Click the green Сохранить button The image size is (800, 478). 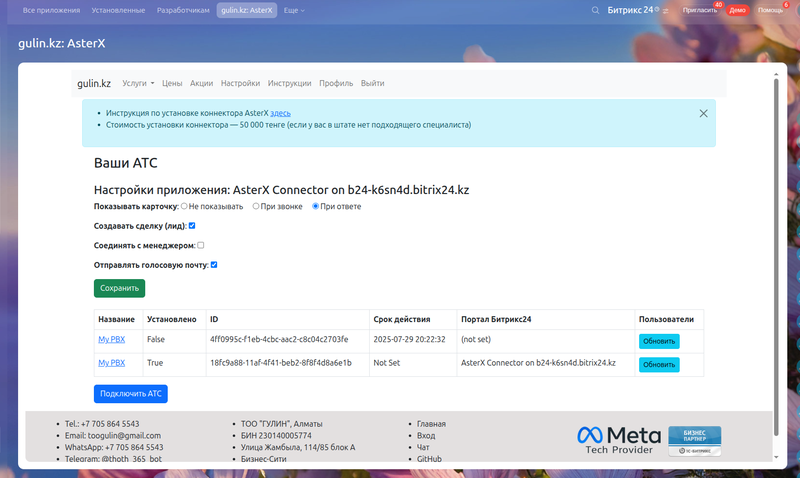(119, 288)
